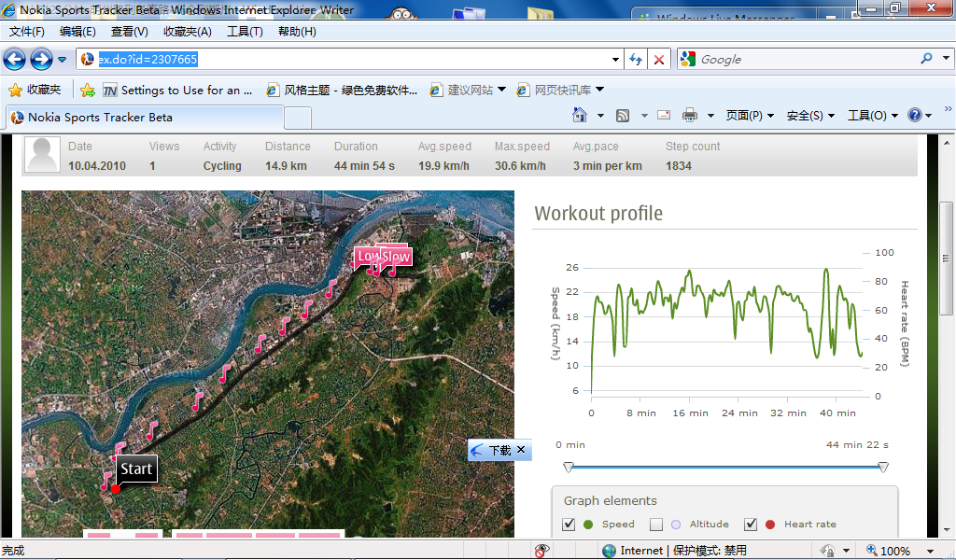This screenshot has height=560, width=956.
Task: Print the page with the printer icon
Action: coord(690,115)
